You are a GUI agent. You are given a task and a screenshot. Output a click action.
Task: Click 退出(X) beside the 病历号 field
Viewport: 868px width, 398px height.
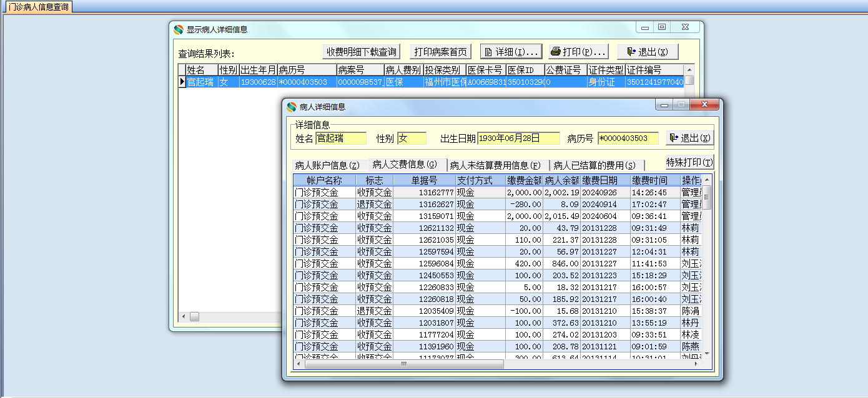690,138
